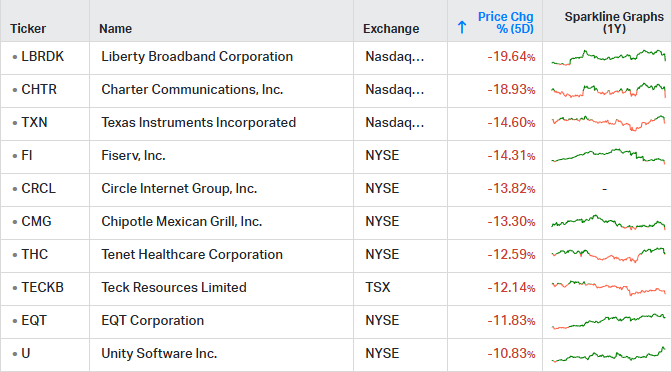
Task: Open the Fiserv sparkline graph
Action: (x=609, y=156)
